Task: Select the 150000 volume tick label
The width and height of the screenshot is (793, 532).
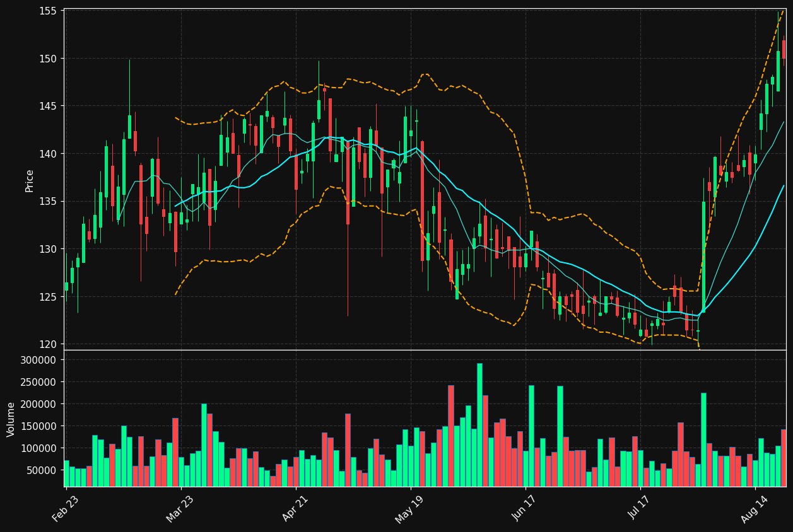Action: [39, 426]
